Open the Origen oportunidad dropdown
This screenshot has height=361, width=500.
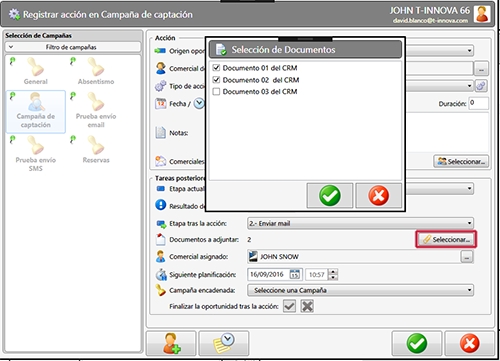[x=469, y=51]
